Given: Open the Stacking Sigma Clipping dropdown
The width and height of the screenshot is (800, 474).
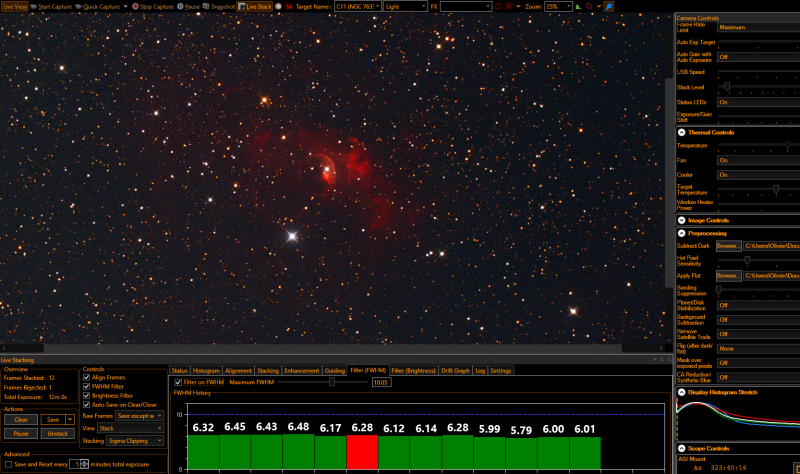Looking at the screenshot, I should (135, 441).
